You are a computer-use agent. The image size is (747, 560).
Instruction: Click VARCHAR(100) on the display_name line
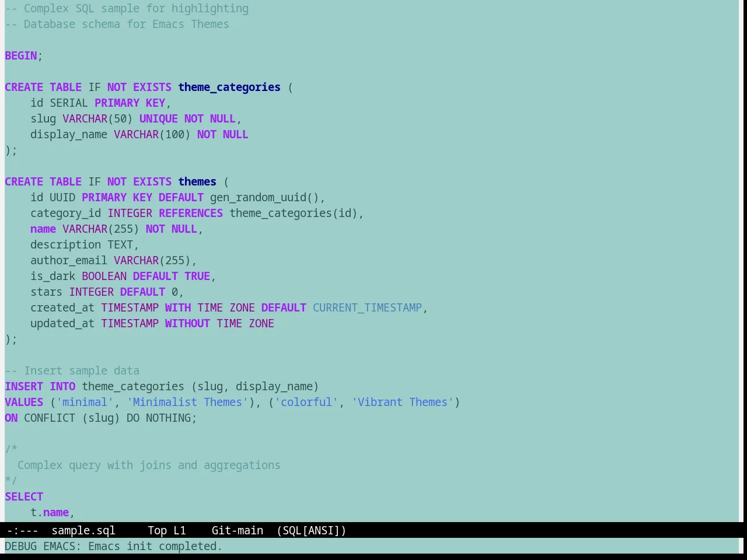(x=152, y=134)
